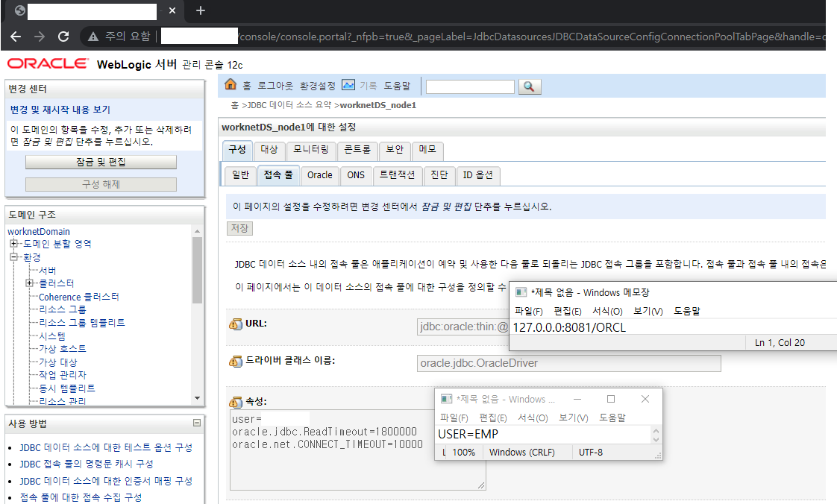This screenshot has height=504, width=837.
Task: Open the 대상 tab
Action: tap(269, 150)
